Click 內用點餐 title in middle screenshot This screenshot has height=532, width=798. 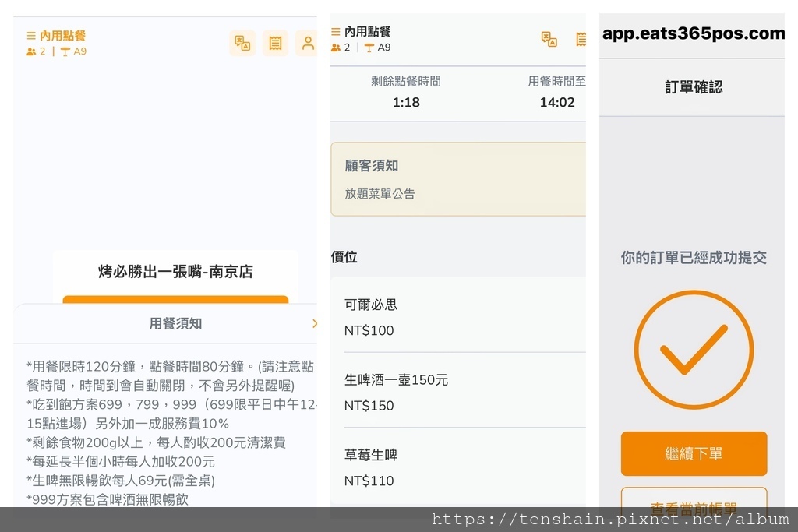(368, 31)
